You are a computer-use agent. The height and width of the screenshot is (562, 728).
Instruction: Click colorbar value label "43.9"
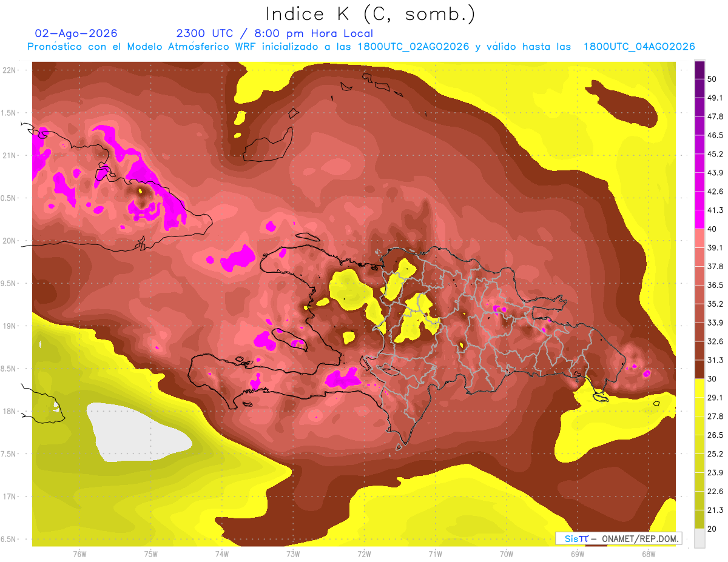[x=715, y=173]
